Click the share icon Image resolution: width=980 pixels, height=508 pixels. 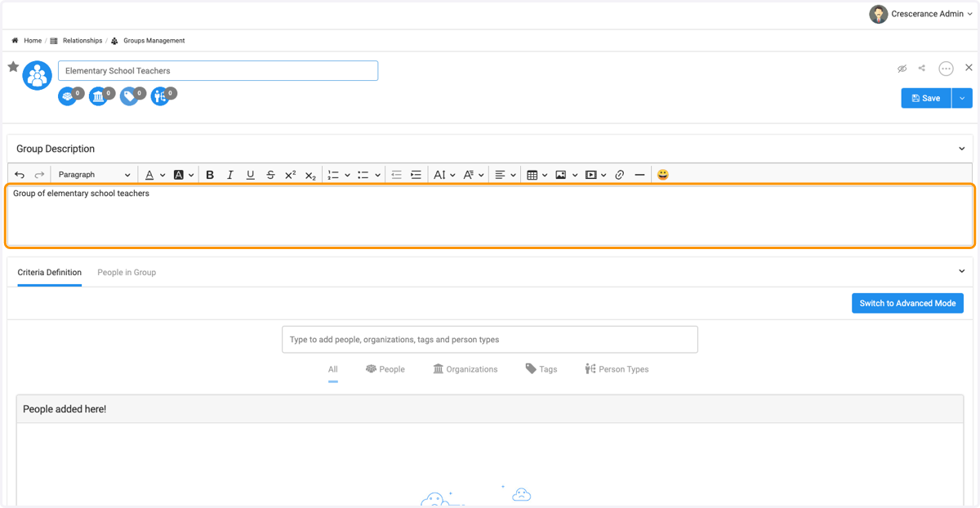(922, 69)
